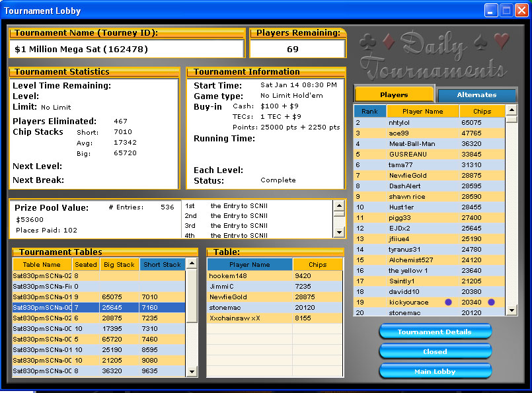
Task: Click down arrow of prize places scrollbar
Action: pyautogui.click(x=339, y=232)
